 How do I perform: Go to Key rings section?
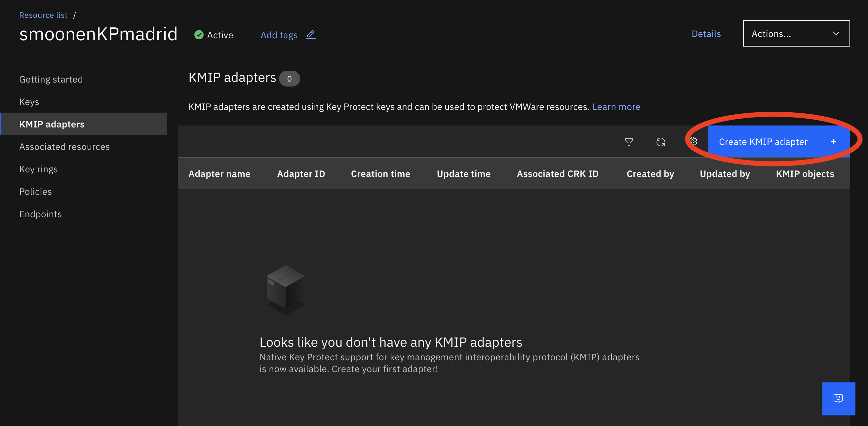(x=38, y=169)
